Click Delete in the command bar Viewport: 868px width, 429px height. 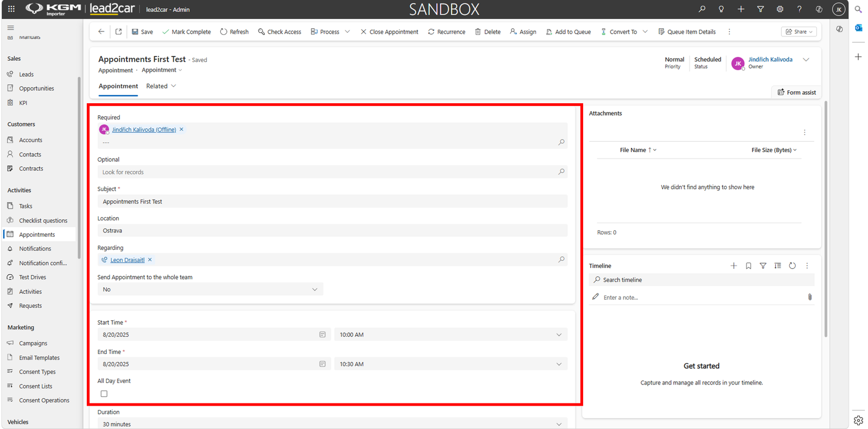[x=488, y=31]
